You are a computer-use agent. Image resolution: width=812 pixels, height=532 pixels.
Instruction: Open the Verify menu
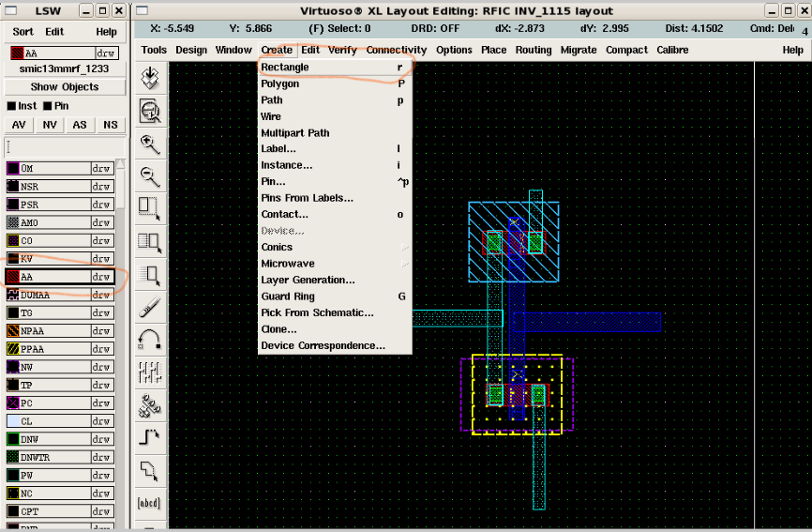click(x=342, y=50)
